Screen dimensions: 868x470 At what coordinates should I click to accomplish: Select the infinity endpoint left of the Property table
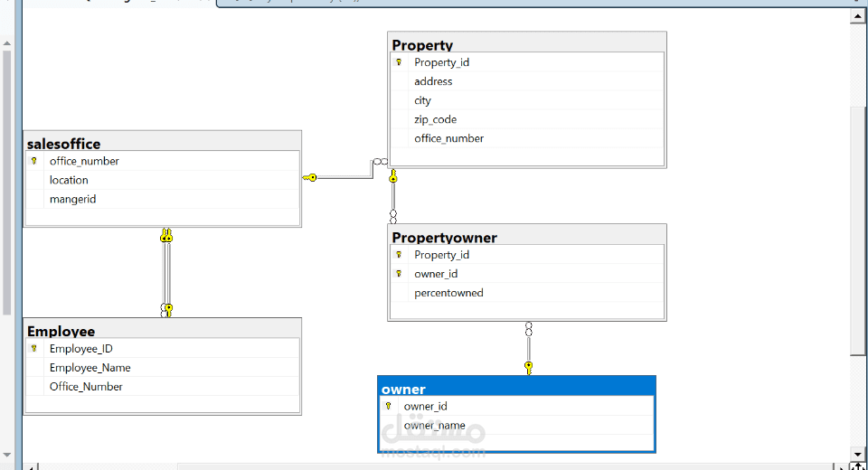(x=381, y=162)
